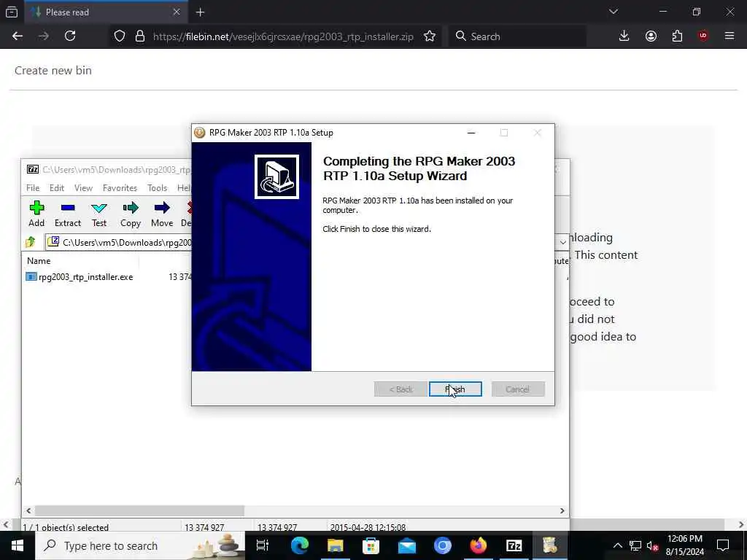The height and width of the screenshot is (560, 747).
Task: Click the uBlock Origin extension icon
Action: (x=703, y=36)
